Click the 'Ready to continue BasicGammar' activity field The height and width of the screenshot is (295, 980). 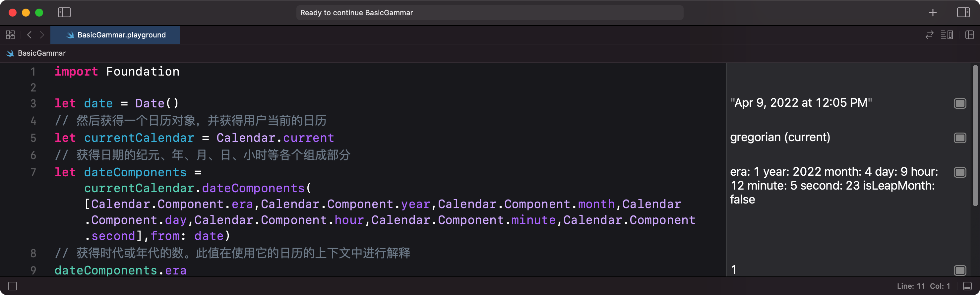point(490,13)
